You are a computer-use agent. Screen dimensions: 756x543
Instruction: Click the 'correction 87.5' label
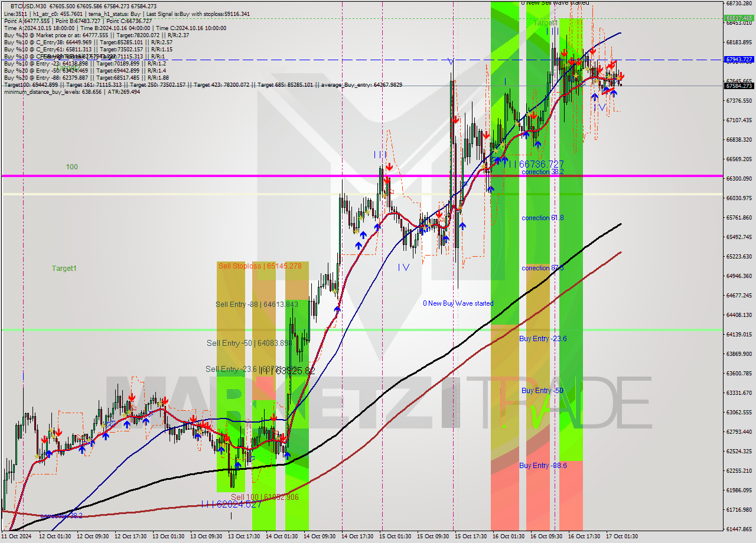(x=543, y=268)
